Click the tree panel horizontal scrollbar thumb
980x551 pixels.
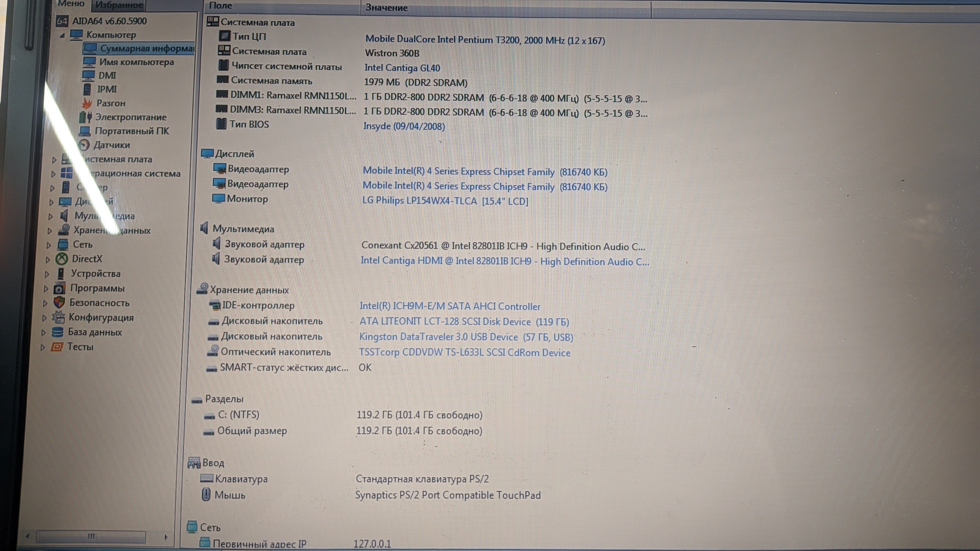[x=90, y=536]
